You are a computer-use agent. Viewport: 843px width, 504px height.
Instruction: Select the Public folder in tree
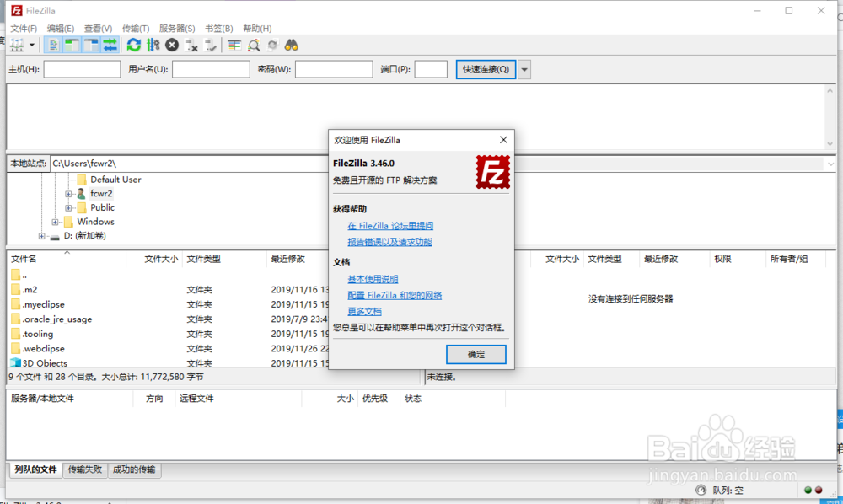tap(102, 207)
